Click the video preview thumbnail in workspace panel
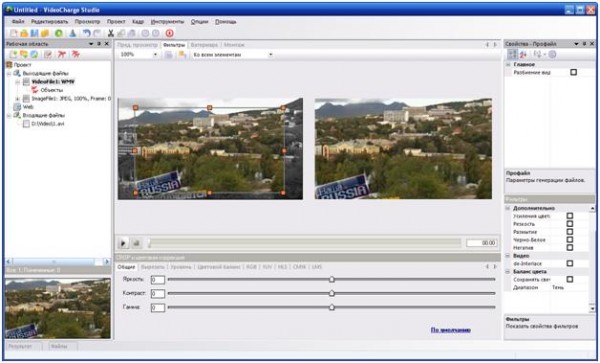600x363 pixels. (x=58, y=308)
